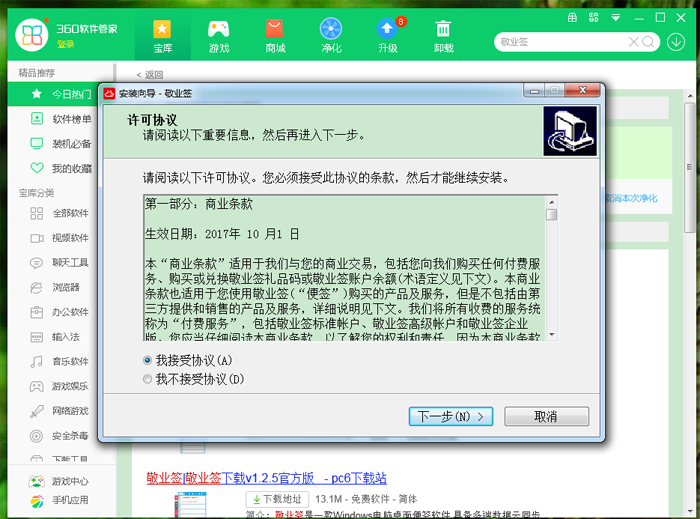Click the 返回 back link
The height and width of the screenshot is (519, 700).
150,75
